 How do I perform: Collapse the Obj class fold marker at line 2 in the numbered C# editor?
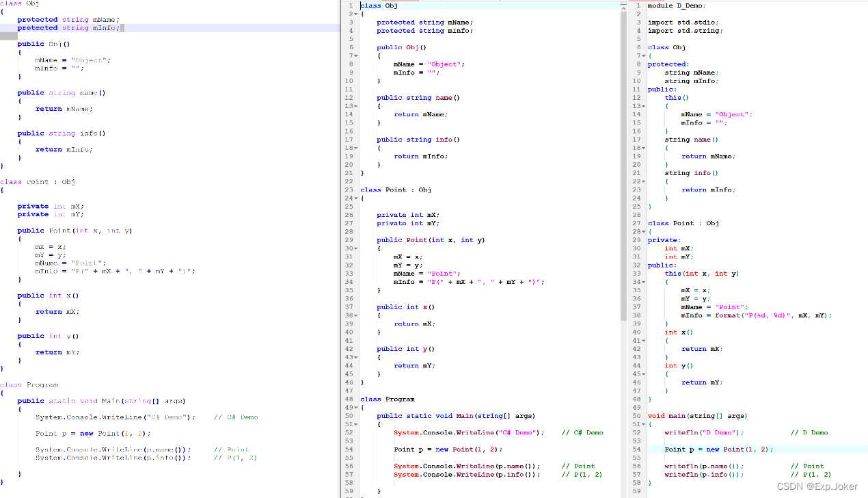355,14
